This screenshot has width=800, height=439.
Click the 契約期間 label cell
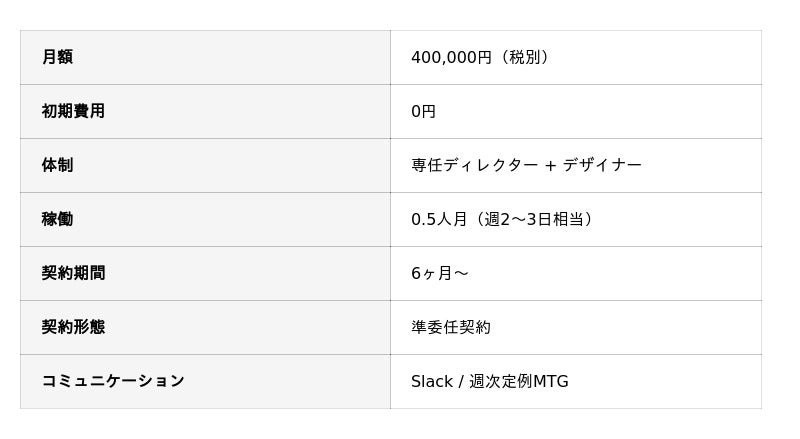click(73, 274)
